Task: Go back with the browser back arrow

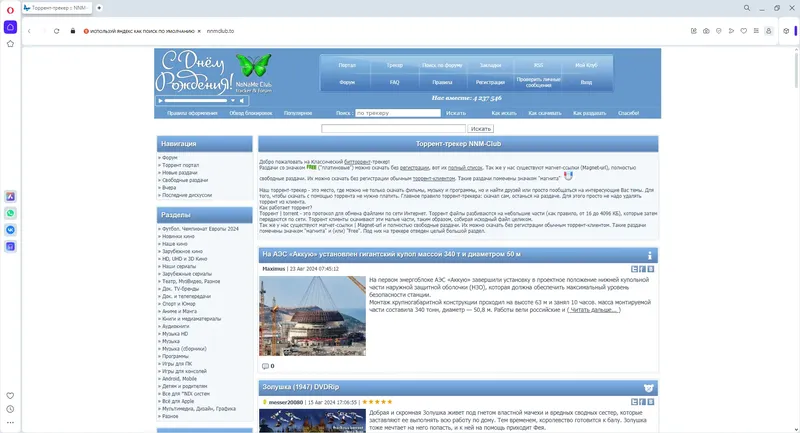Action: point(29,31)
